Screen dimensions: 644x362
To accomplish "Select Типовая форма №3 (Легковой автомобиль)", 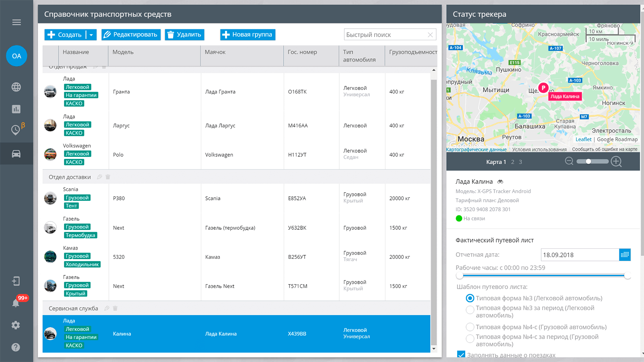I will pyautogui.click(x=470, y=298).
